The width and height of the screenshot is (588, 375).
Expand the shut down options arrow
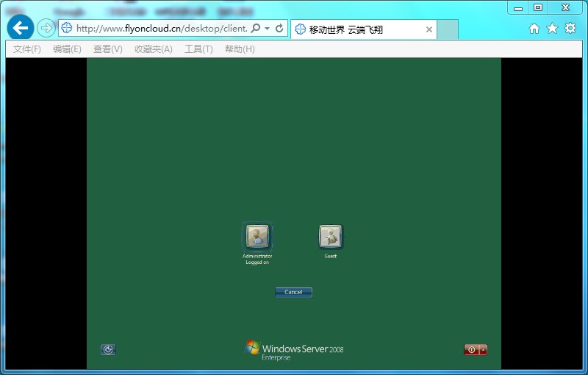(483, 350)
